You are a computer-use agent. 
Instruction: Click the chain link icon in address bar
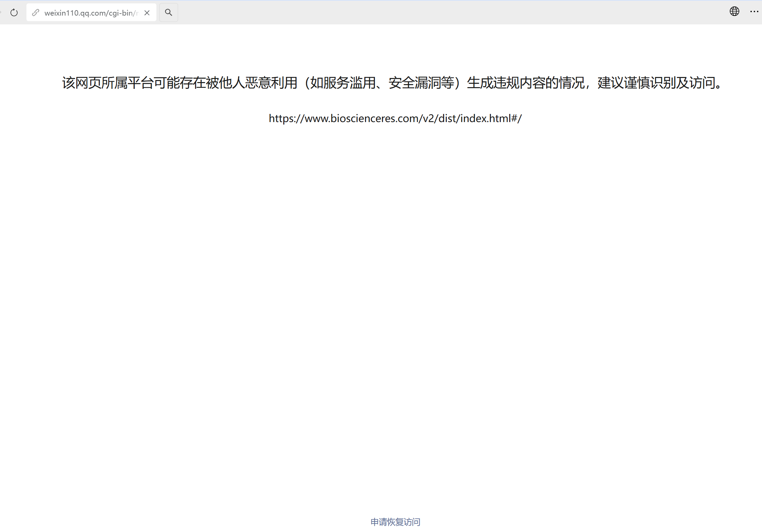pyautogui.click(x=36, y=13)
